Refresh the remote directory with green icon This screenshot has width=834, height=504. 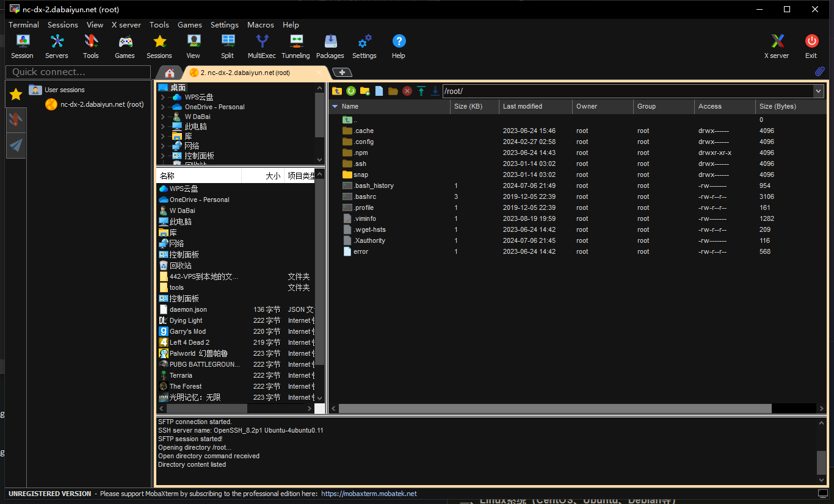[x=351, y=91]
